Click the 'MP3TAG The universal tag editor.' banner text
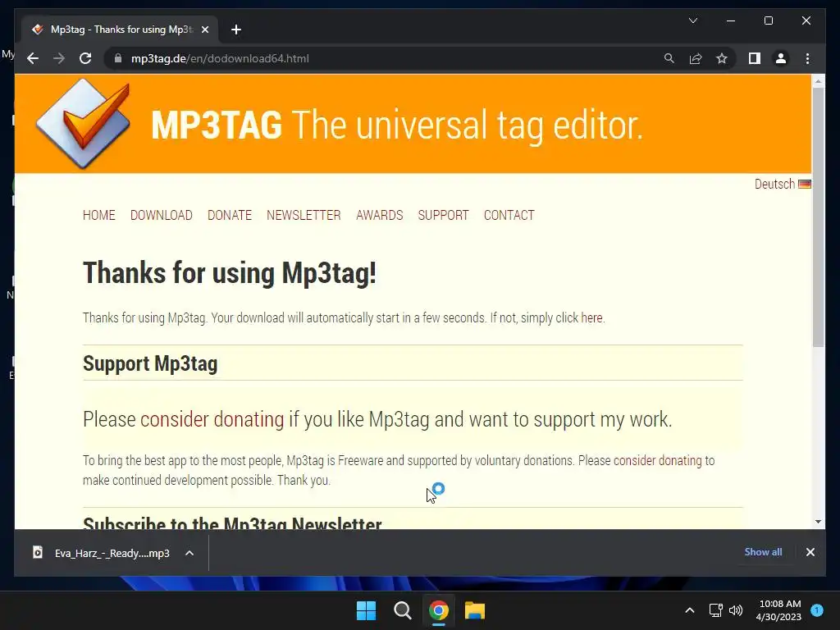 397,125
